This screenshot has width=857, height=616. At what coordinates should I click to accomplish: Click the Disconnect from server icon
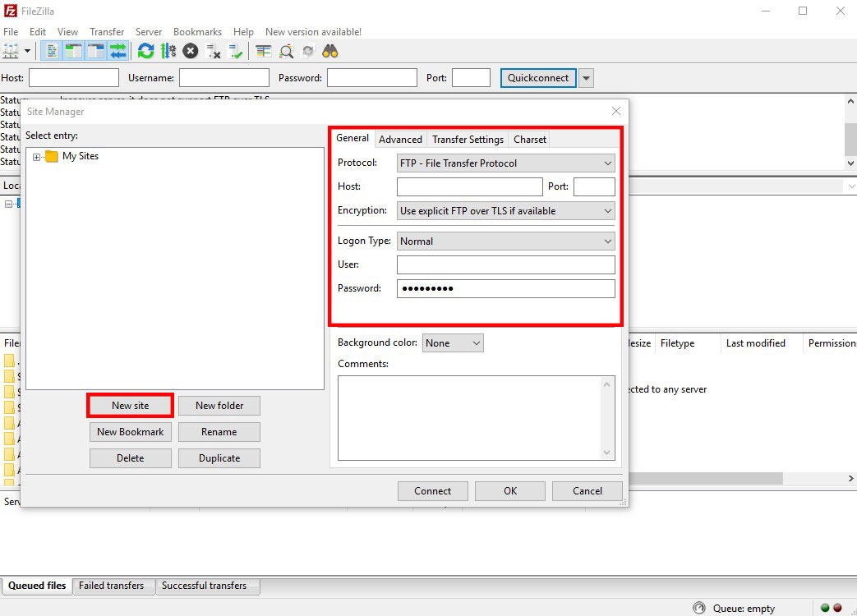coord(213,51)
